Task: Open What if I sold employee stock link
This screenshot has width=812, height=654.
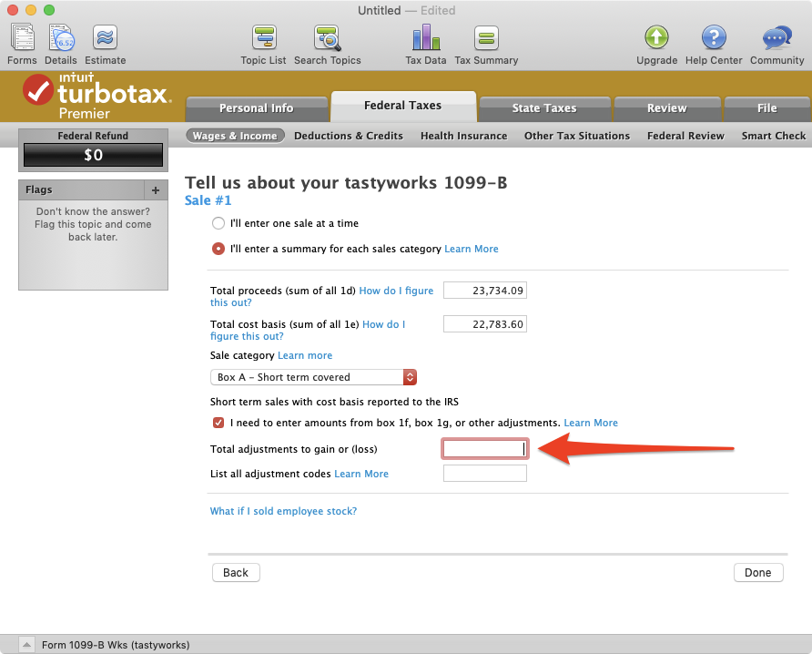Action: click(283, 511)
